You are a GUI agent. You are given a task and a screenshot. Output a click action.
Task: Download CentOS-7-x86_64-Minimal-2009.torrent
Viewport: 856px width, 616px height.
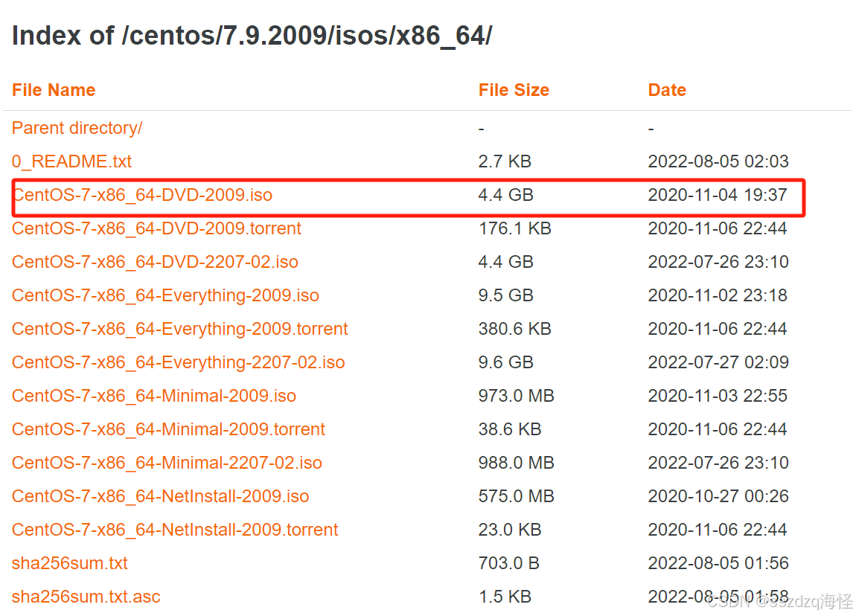168,429
